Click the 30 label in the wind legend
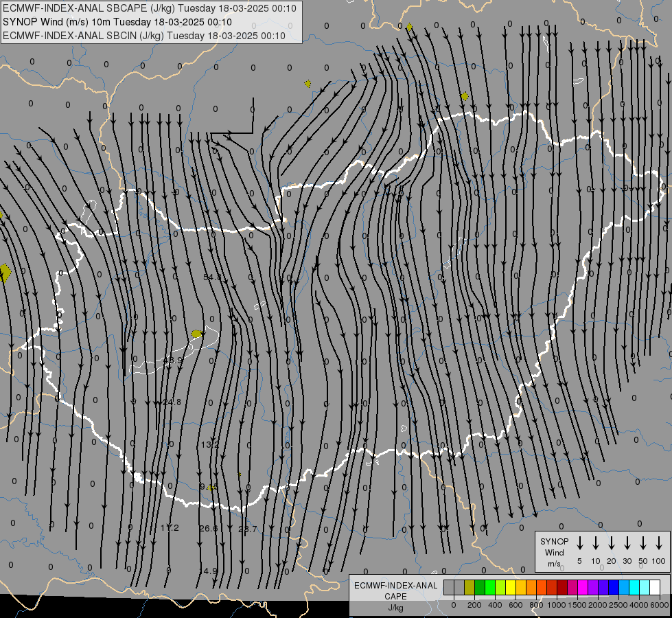672x618 pixels. coord(627,561)
